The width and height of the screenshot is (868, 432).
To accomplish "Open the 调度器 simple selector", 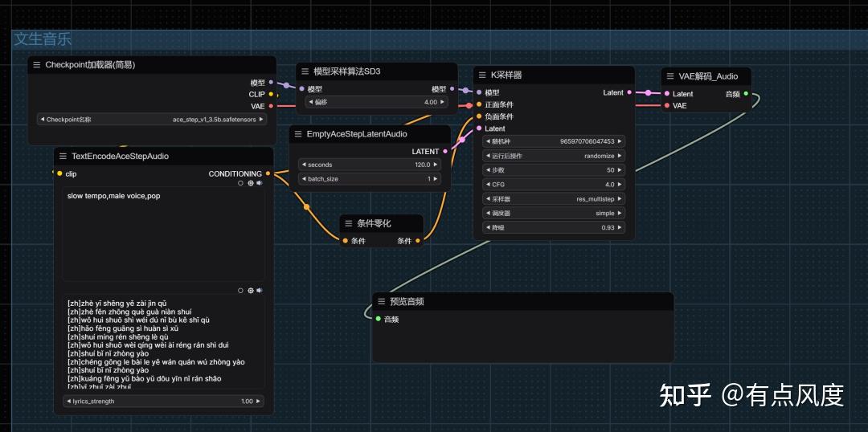I will click(553, 214).
